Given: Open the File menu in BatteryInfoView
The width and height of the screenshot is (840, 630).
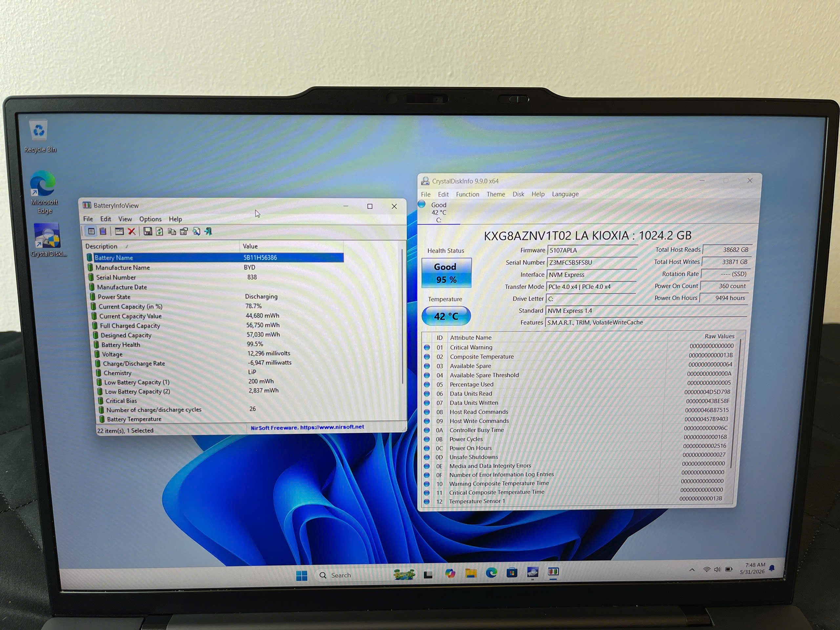Looking at the screenshot, I should (88, 219).
